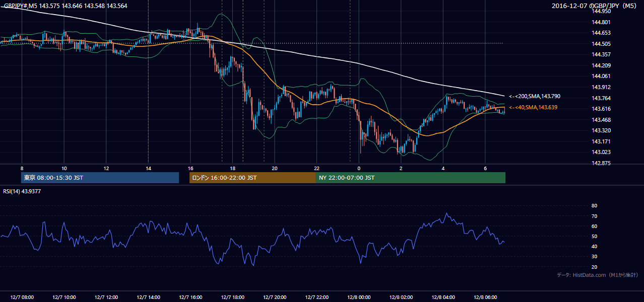The image size is (644, 302).
Task: Click the 12/8 02:00 bottom date label
Action: click(401, 297)
